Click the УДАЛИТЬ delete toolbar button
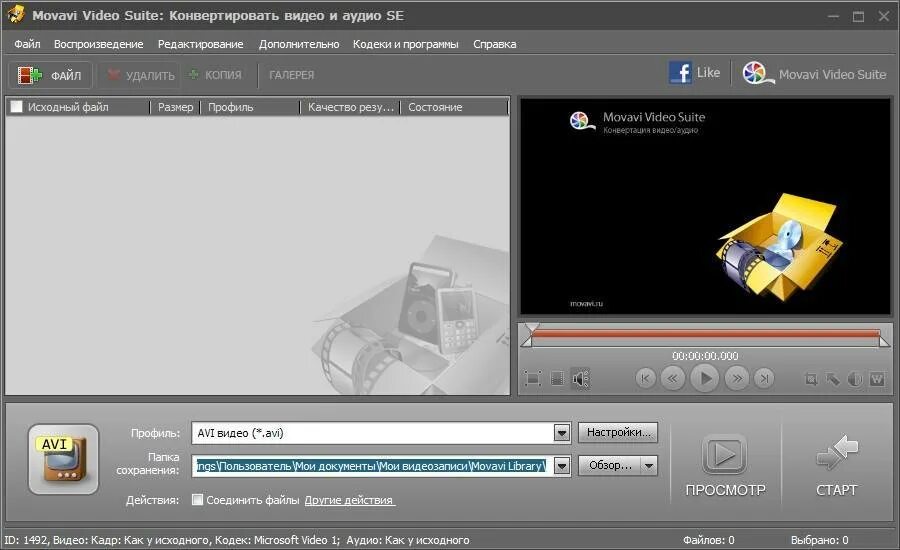Viewport: 900px width, 550px height. tap(141, 75)
